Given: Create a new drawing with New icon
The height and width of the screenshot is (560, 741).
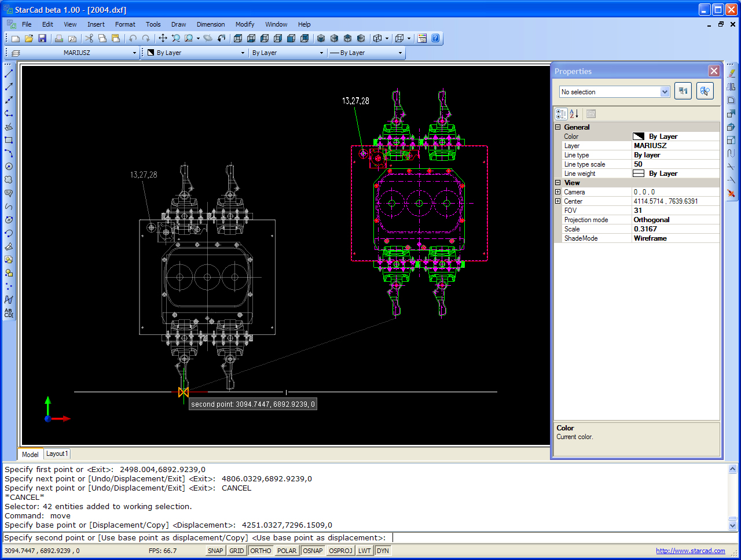Looking at the screenshot, I should click(x=16, y=38).
